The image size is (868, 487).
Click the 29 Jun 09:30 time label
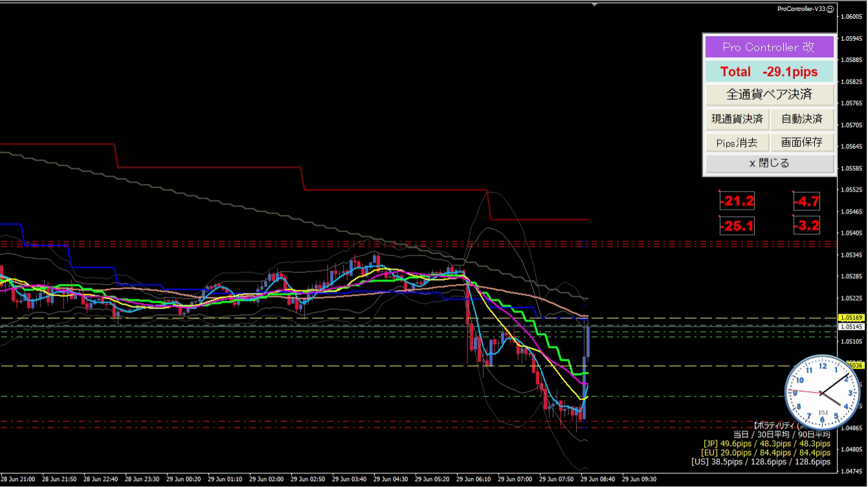(641, 480)
